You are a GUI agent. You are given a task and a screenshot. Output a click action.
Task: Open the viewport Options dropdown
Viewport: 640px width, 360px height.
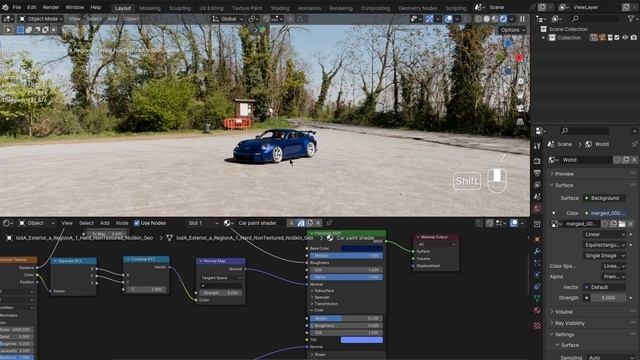(x=512, y=30)
